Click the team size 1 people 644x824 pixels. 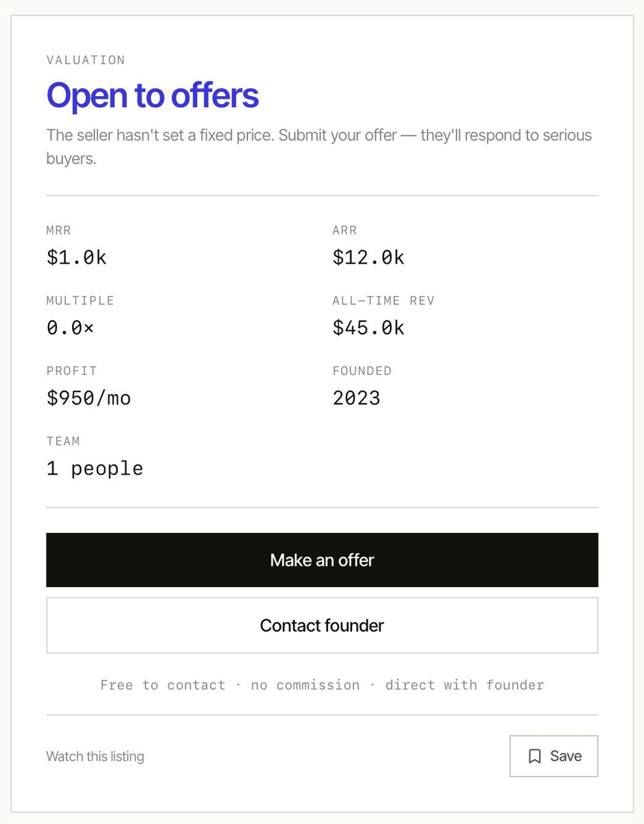[x=95, y=468]
